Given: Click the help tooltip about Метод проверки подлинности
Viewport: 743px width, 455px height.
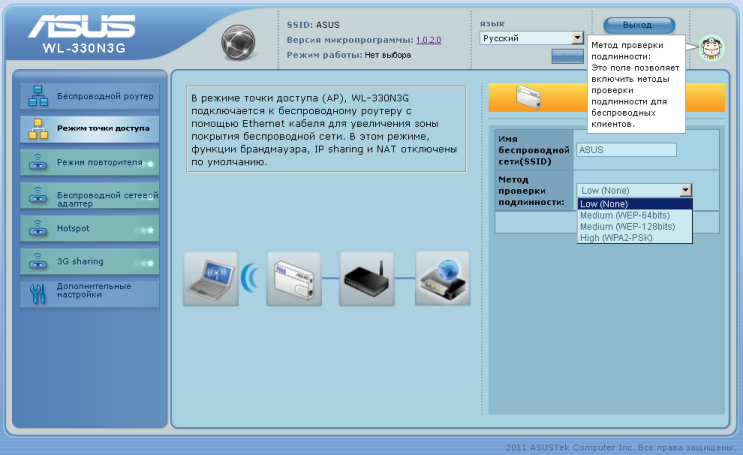Looking at the screenshot, I should coord(636,84).
